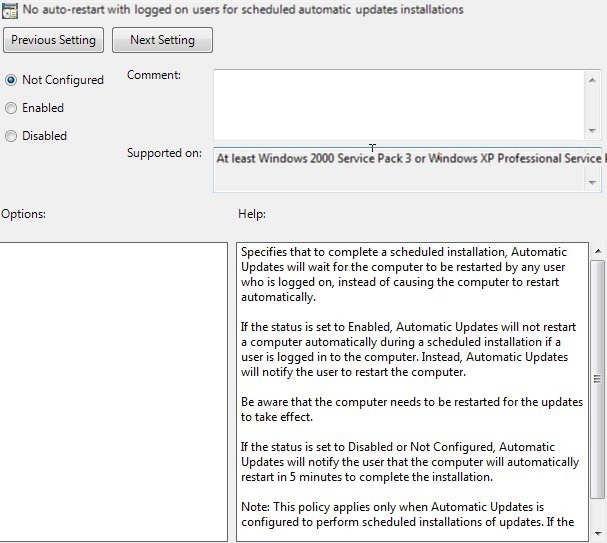
Task: Select the Not Configured radio button
Action: pyautogui.click(x=11, y=80)
